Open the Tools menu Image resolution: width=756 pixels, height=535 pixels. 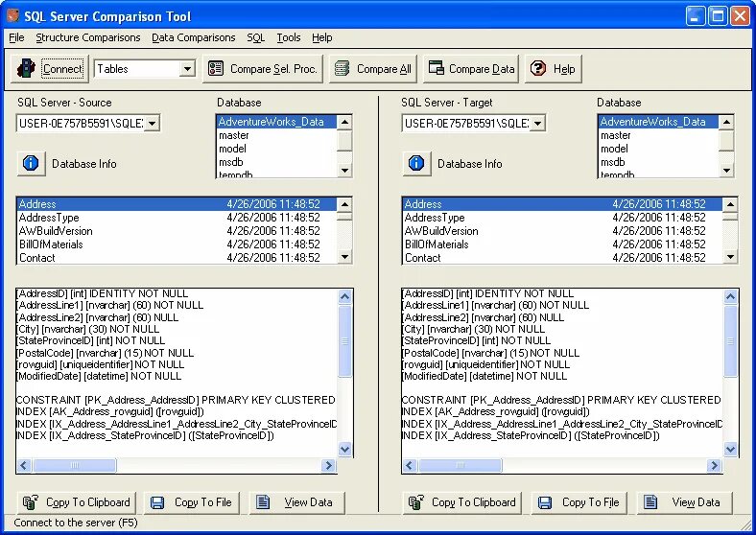pyautogui.click(x=289, y=37)
